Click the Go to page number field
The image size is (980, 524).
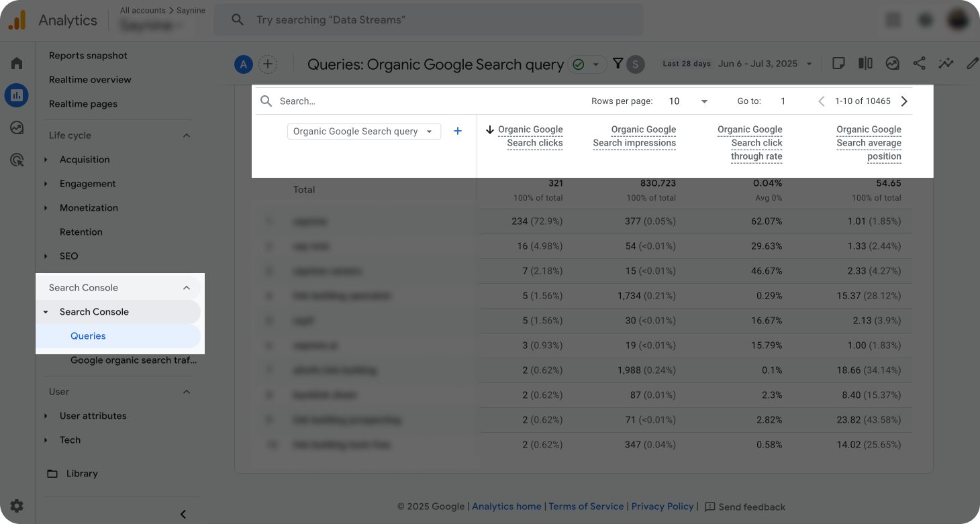(x=783, y=101)
